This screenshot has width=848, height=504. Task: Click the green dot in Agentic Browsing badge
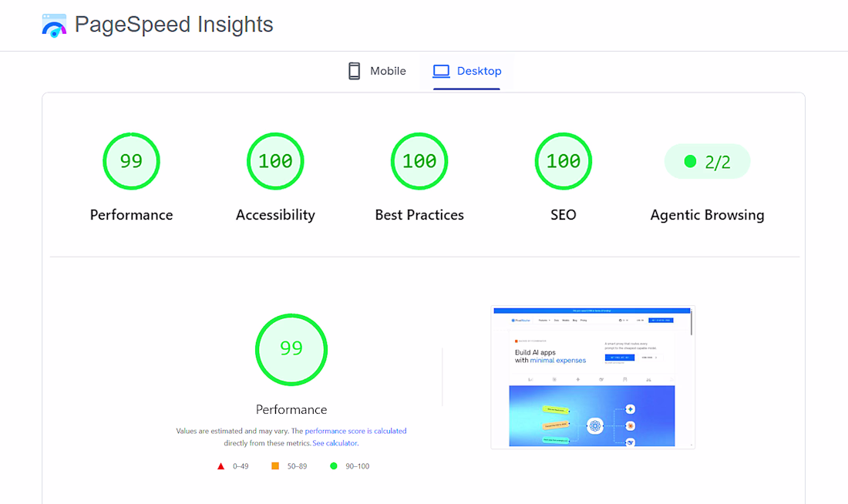[690, 161]
